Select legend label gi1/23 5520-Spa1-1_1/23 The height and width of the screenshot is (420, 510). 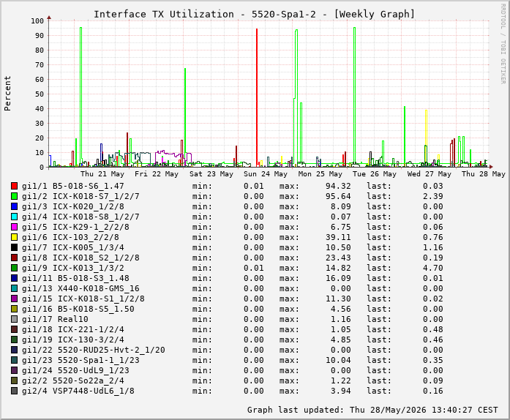point(80,360)
